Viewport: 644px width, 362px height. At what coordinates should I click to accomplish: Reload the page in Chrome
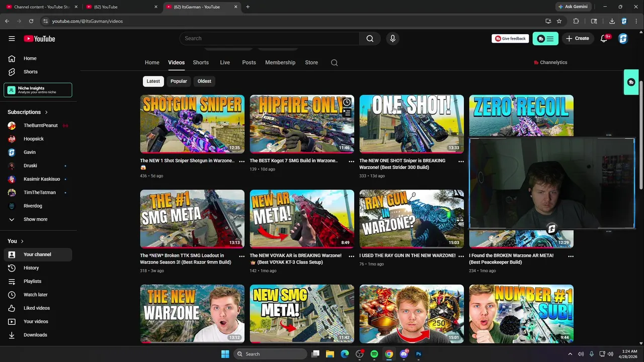coord(31,21)
